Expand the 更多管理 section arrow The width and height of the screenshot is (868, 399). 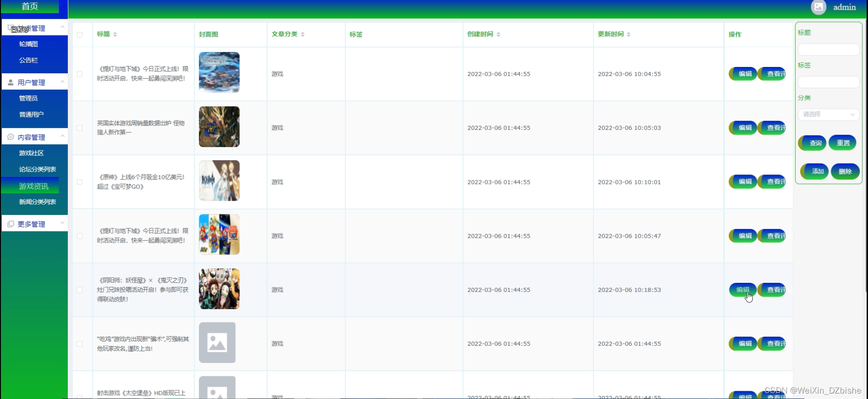pos(62,223)
